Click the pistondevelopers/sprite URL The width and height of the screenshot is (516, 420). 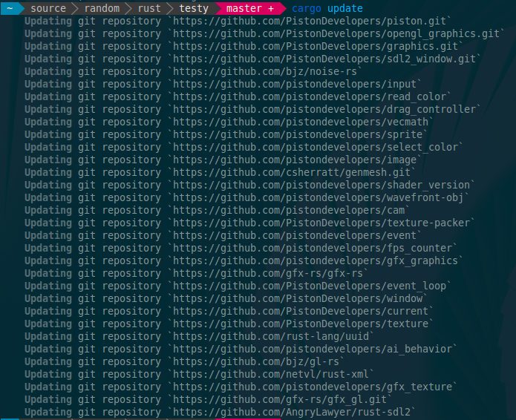point(298,134)
